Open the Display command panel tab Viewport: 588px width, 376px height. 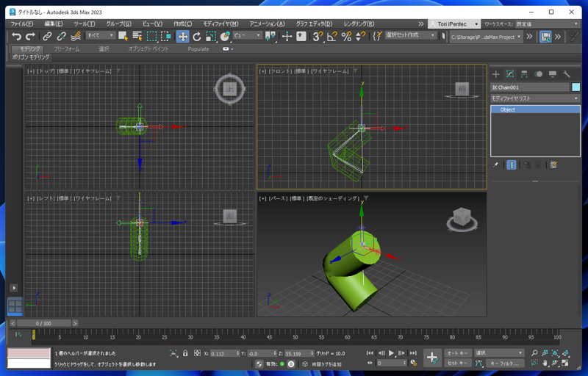click(x=553, y=74)
